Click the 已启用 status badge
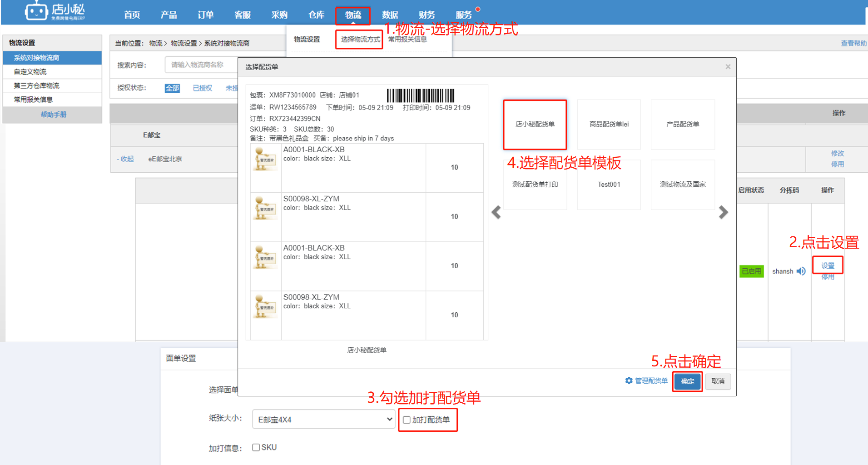The image size is (868, 465). [752, 271]
